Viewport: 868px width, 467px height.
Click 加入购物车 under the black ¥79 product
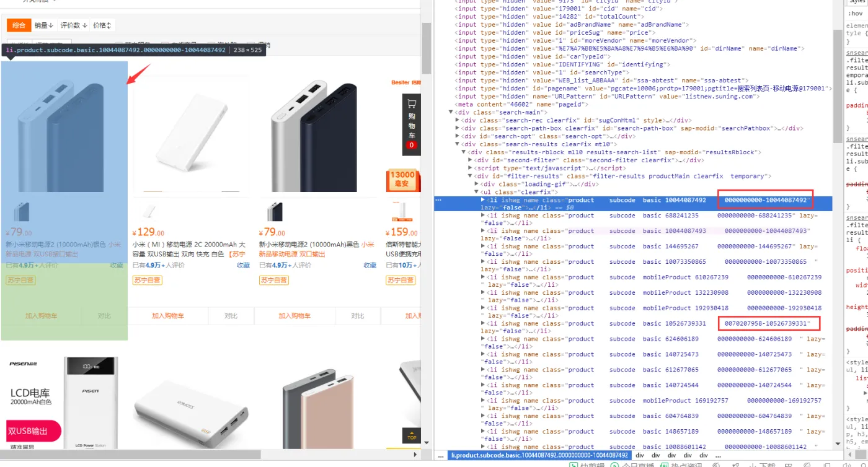294,316
